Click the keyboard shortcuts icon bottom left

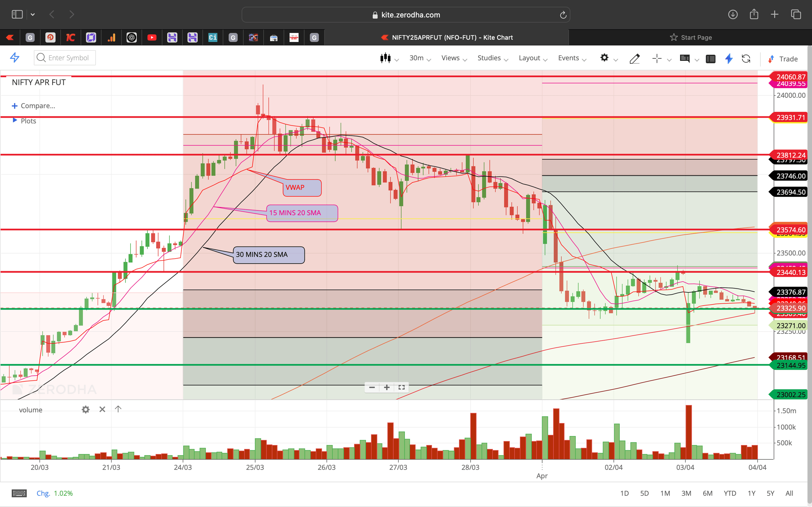[x=19, y=493]
